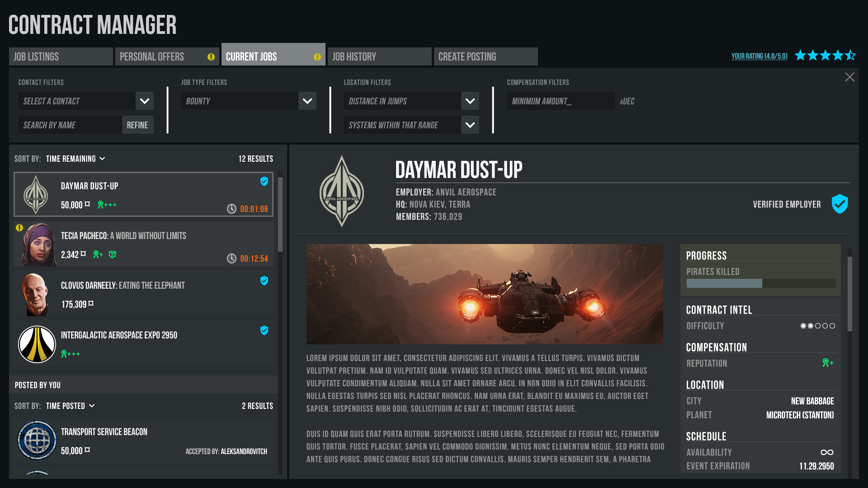Viewport: 868px width, 488px height.
Task: Click clock icon beside Tecia Pacheco timer
Action: point(231,258)
